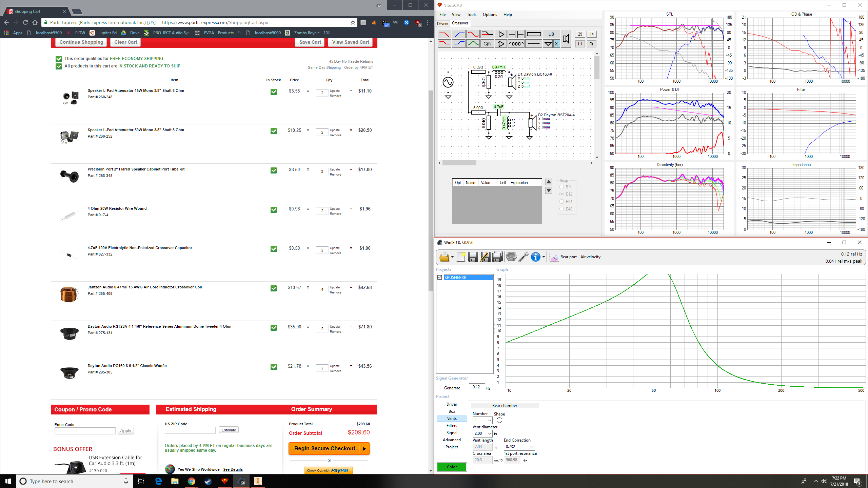Insert a capacitor component

pos(516,34)
